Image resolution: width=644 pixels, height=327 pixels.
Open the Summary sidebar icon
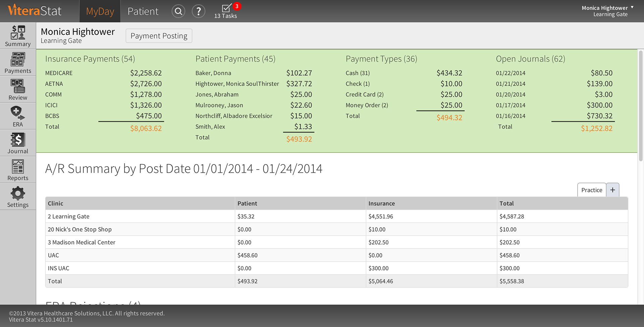[18, 36]
